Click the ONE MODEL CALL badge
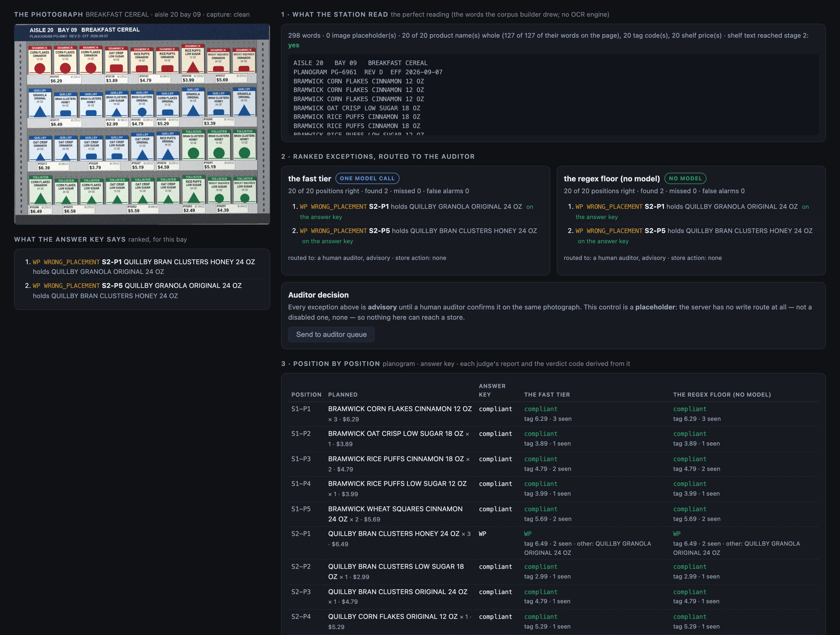Image resolution: width=840 pixels, height=635 pixels. [x=367, y=178]
